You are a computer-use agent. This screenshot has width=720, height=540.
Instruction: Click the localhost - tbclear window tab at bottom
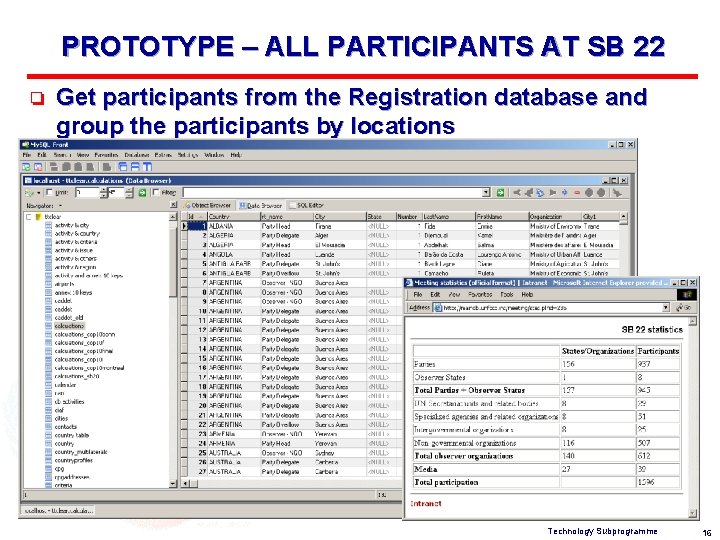pos(58,510)
